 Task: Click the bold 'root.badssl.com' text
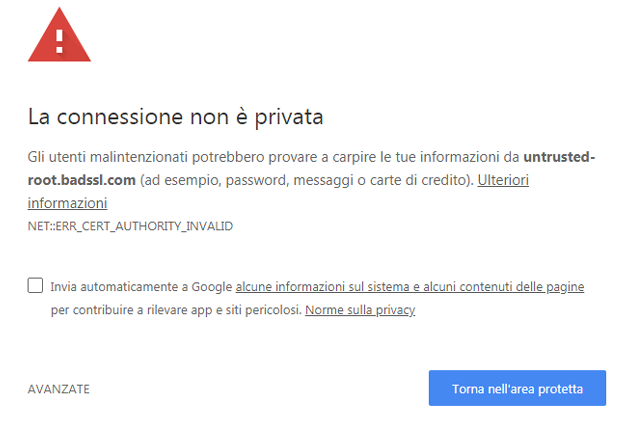tap(82, 180)
